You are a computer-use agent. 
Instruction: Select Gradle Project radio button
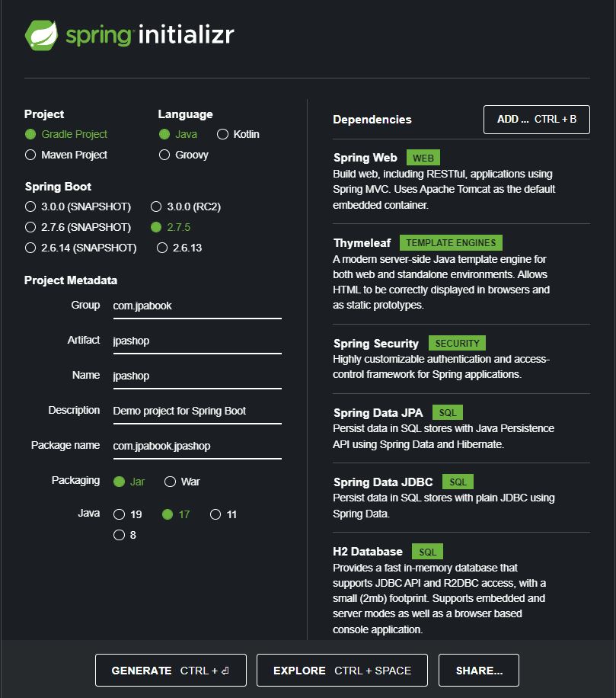click(x=30, y=134)
